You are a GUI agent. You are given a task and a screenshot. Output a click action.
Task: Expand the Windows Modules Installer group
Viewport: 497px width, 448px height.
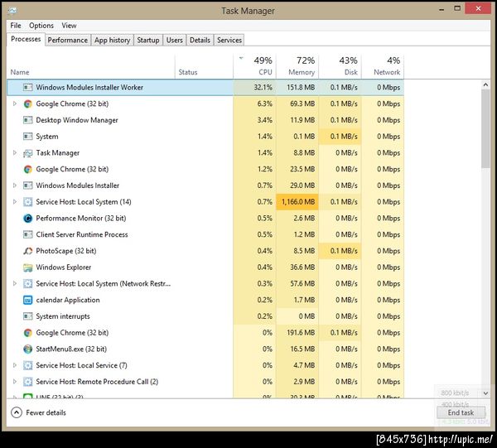pyautogui.click(x=15, y=185)
